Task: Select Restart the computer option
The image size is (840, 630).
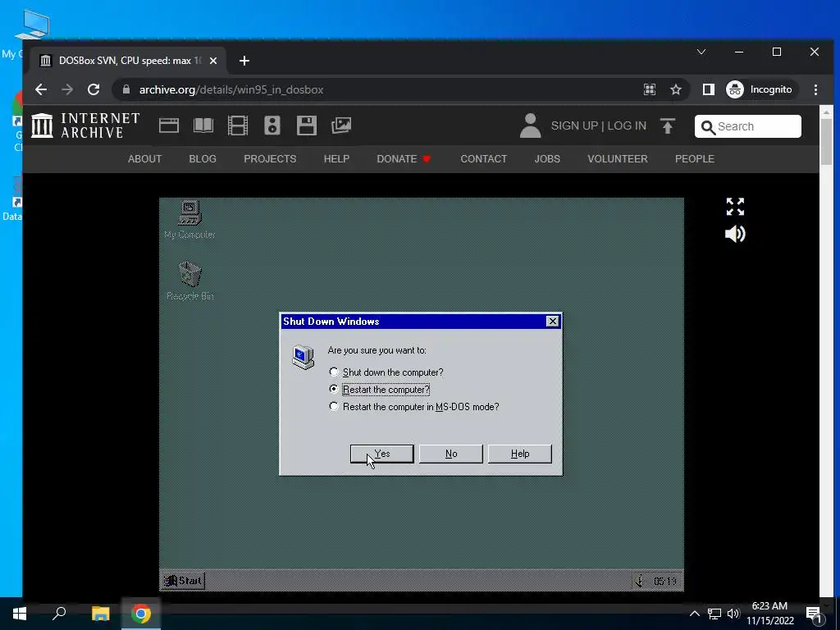Action: point(380,390)
